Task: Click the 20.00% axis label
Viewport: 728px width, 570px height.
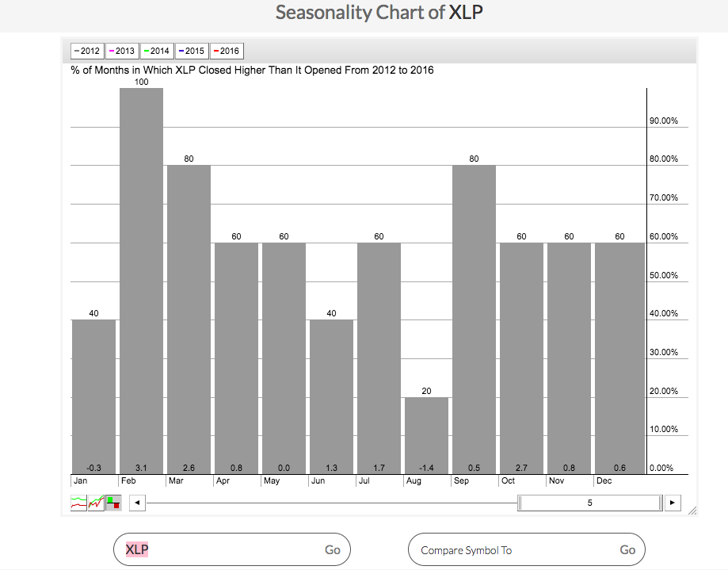Action: [664, 391]
